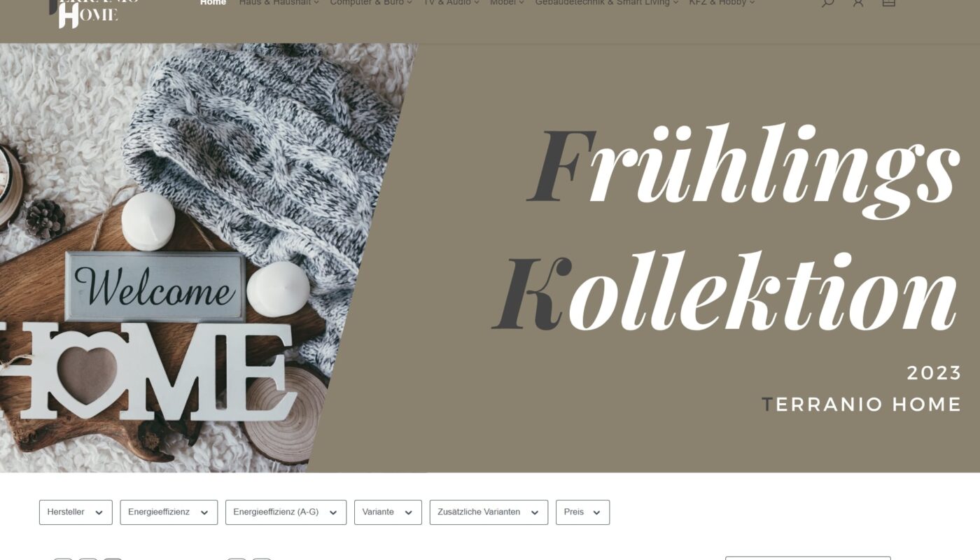Open the Computer & Büro menu
980x560 pixels.
(371, 3)
